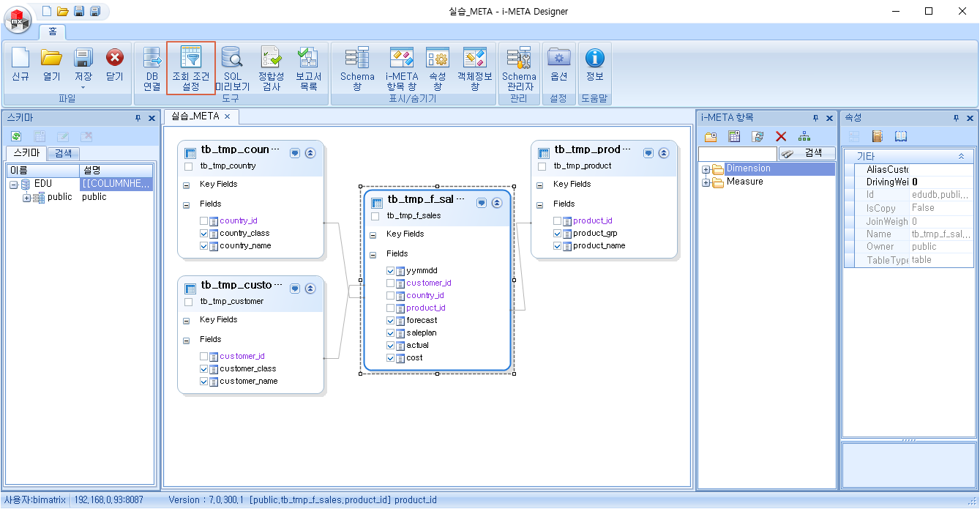
Task: Run the 정합성 검사 consistency check
Action: pos(271,68)
